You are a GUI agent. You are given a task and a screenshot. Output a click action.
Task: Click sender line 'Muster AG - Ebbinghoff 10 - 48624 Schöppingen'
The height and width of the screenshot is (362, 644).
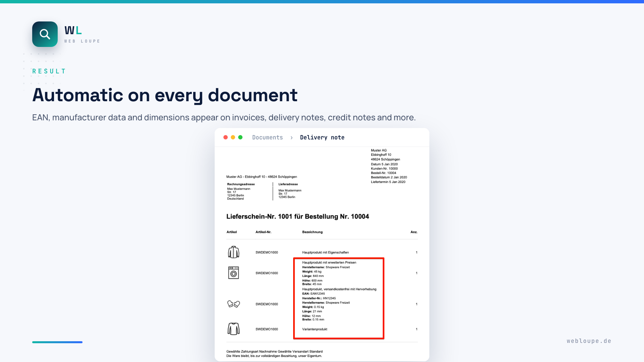tap(262, 177)
